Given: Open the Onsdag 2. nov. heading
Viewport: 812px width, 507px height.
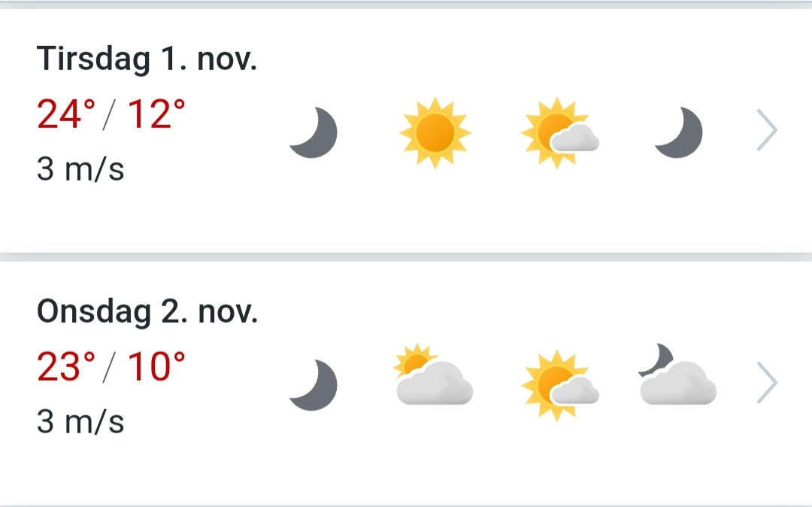Looking at the screenshot, I should pyautogui.click(x=147, y=312).
